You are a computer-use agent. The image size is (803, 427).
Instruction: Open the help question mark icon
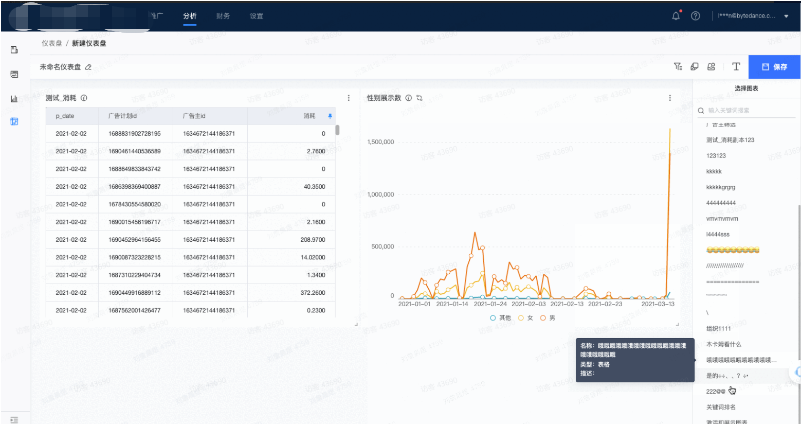click(695, 16)
